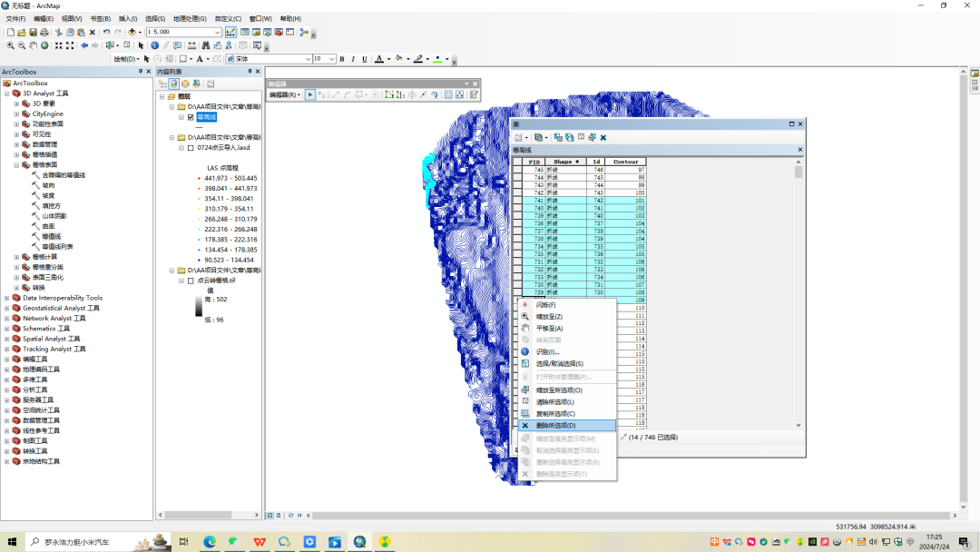
Task: Select the Pan hand tool
Action: (x=34, y=45)
